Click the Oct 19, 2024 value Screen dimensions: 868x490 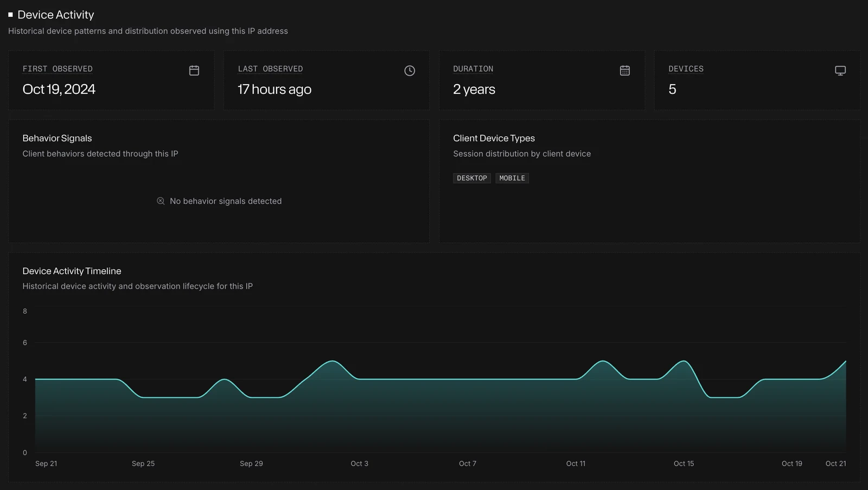[59, 89]
